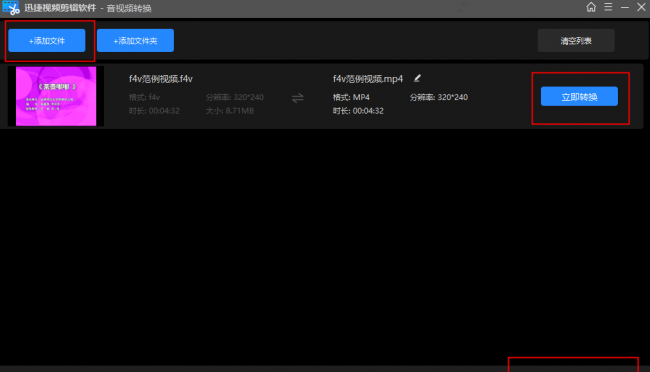The image size is (650, 372).
Task: Edit output name with pencil icon
Action: tap(417, 78)
